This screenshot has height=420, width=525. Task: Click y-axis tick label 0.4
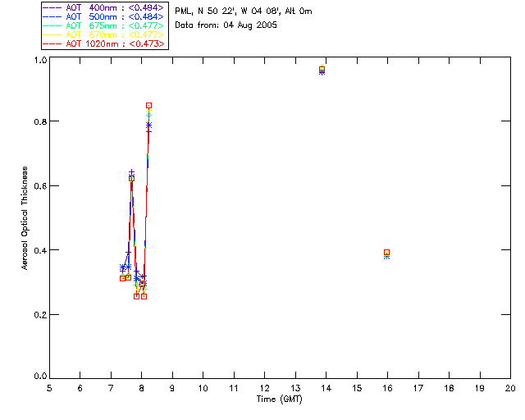(40, 250)
